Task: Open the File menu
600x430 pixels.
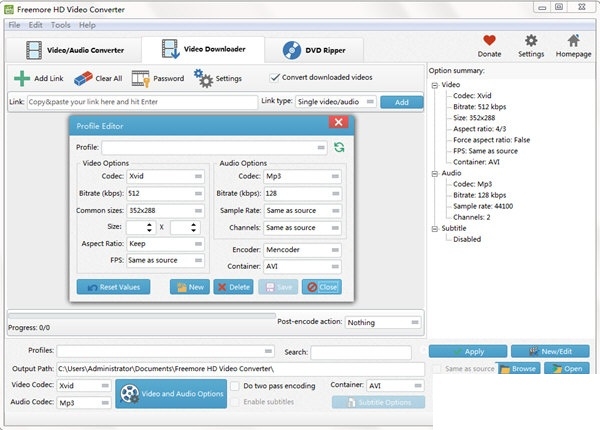Action: click(14, 25)
